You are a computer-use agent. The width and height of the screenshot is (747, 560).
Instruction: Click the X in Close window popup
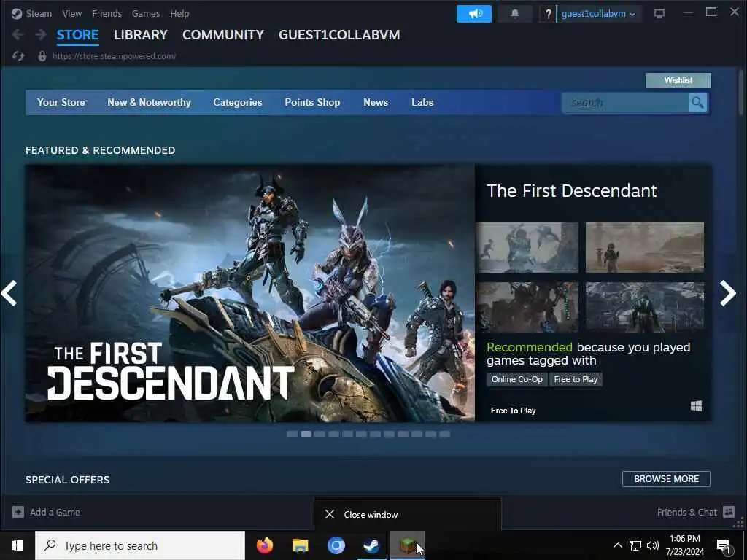pyautogui.click(x=330, y=514)
